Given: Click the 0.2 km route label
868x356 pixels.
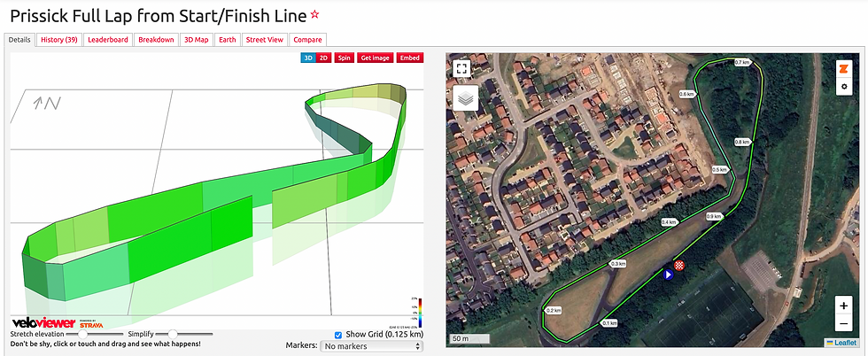Looking at the screenshot, I should coord(553,310).
